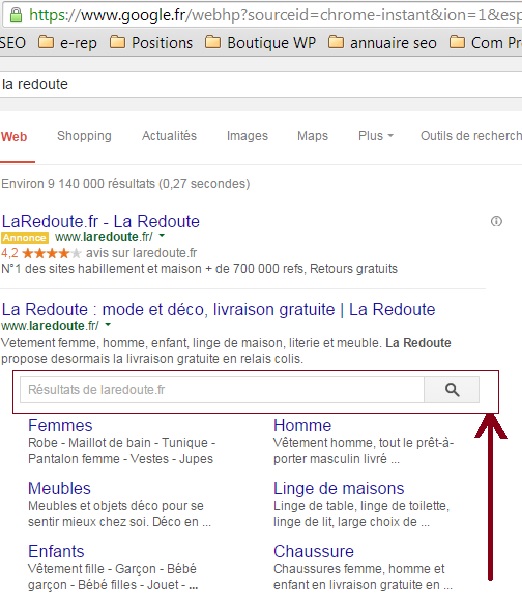Select the Web search tab
The image size is (522, 615).
tap(14, 136)
